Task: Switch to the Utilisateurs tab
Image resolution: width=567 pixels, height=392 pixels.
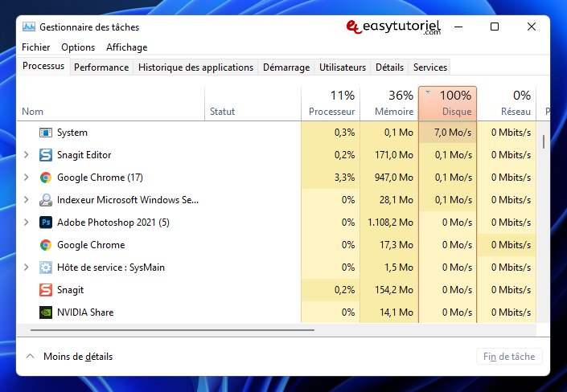Action: (x=343, y=67)
